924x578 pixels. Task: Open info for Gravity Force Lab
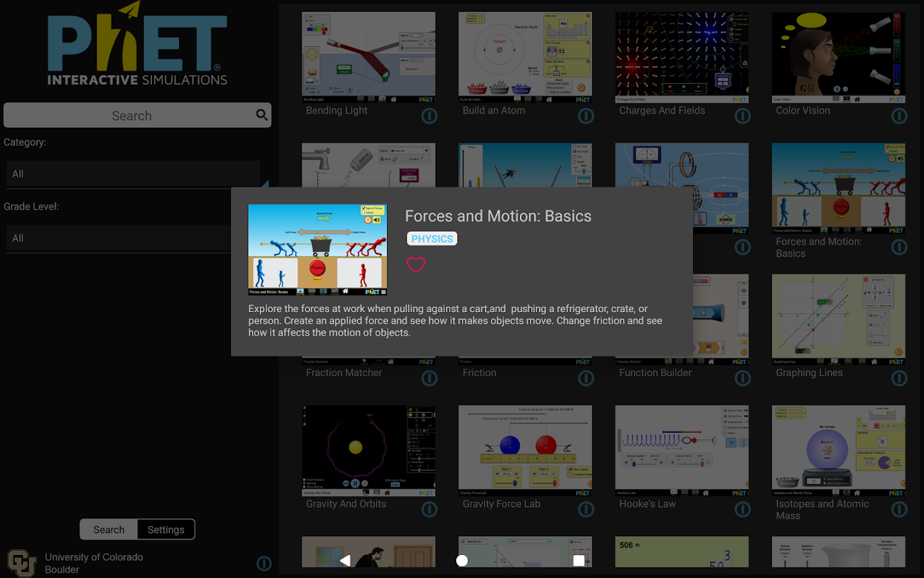(586, 509)
